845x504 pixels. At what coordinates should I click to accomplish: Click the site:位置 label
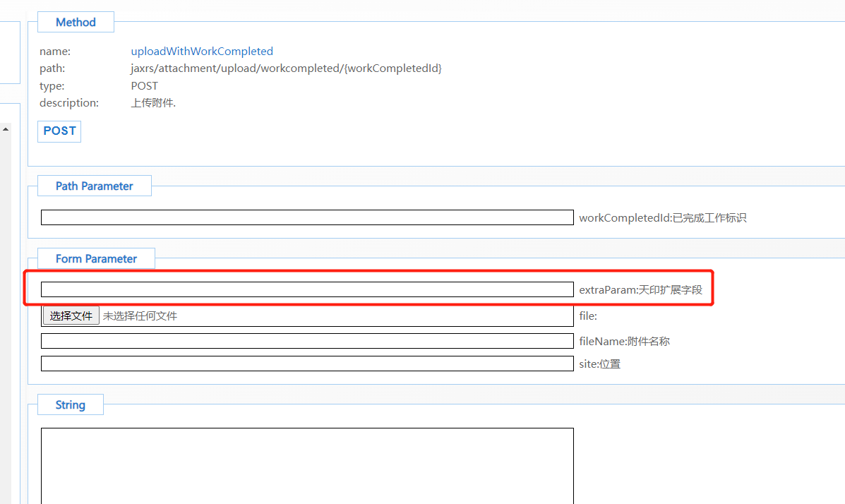(600, 364)
